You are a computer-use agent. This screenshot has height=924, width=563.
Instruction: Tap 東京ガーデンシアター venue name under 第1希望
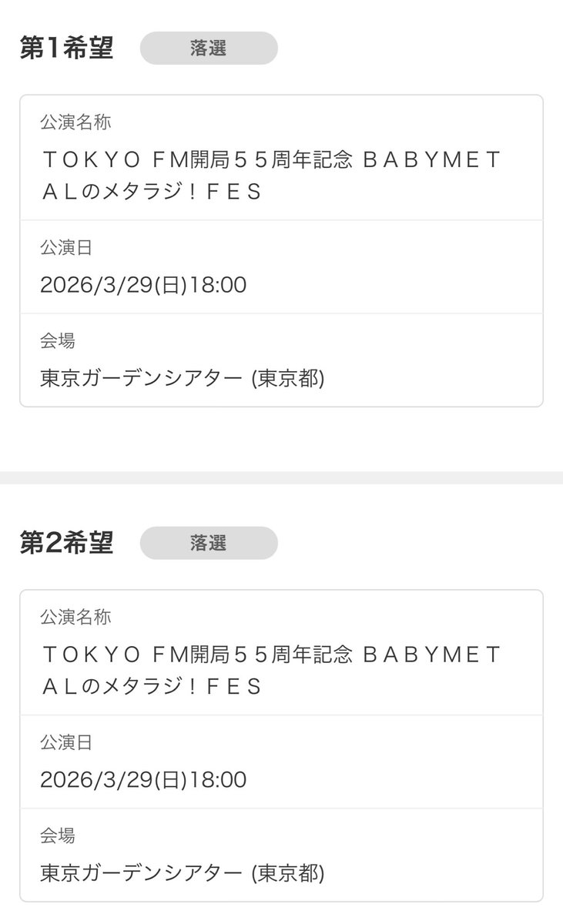pos(143,379)
